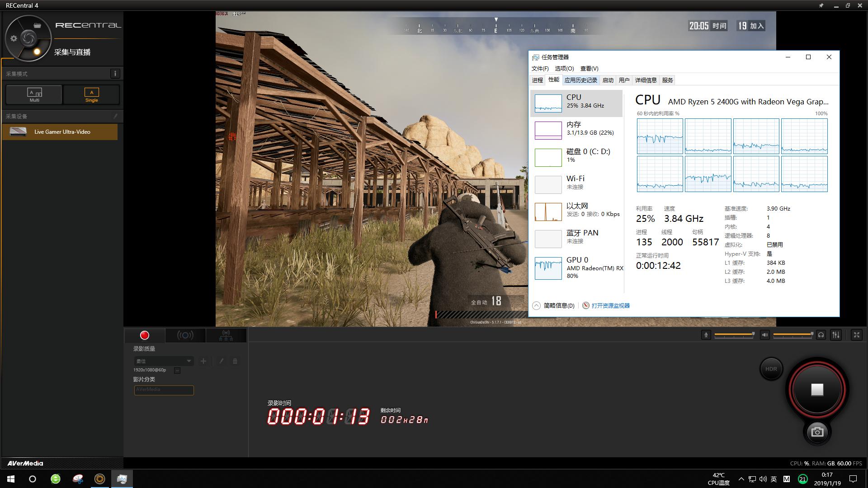
Task: Open Cortana search circle on taskbar
Action: pos(33,479)
